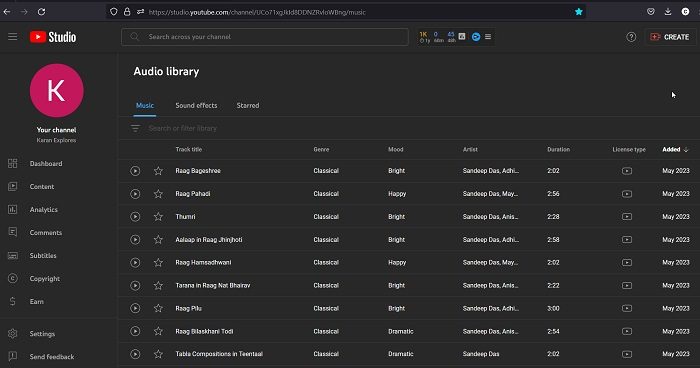This screenshot has width=700, height=368.
Task: Play the Thumri track
Action: click(x=135, y=217)
